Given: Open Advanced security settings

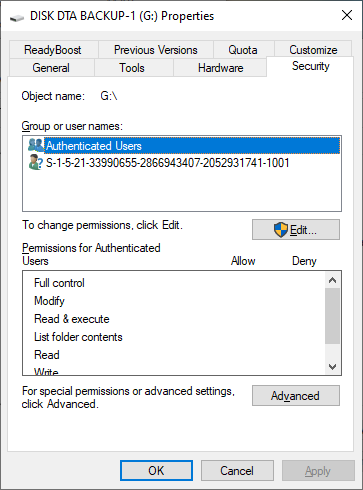Looking at the screenshot, I should point(296,396).
